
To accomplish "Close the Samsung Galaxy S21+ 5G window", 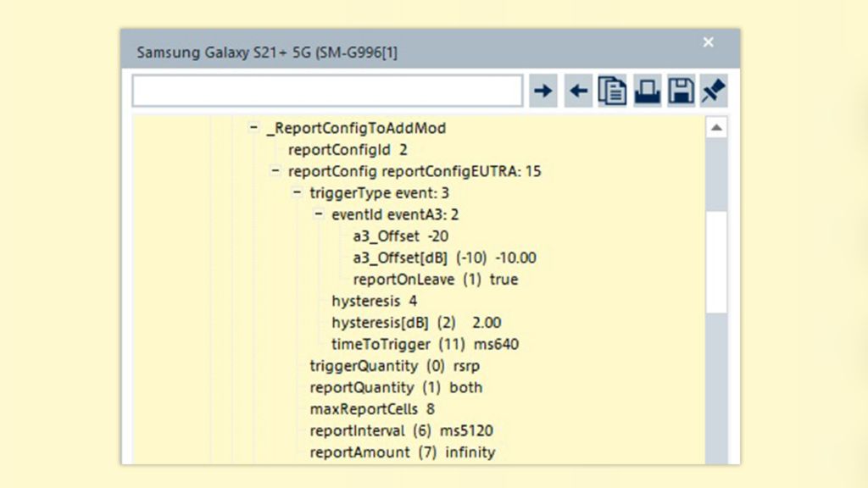I will click(708, 42).
